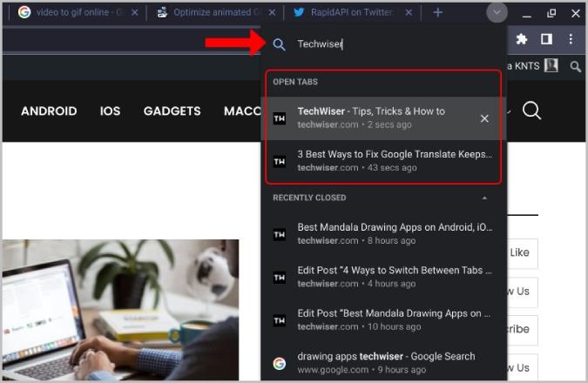This screenshot has width=588, height=383.
Task: Open the Extensions puzzle icon
Action: tap(521, 39)
